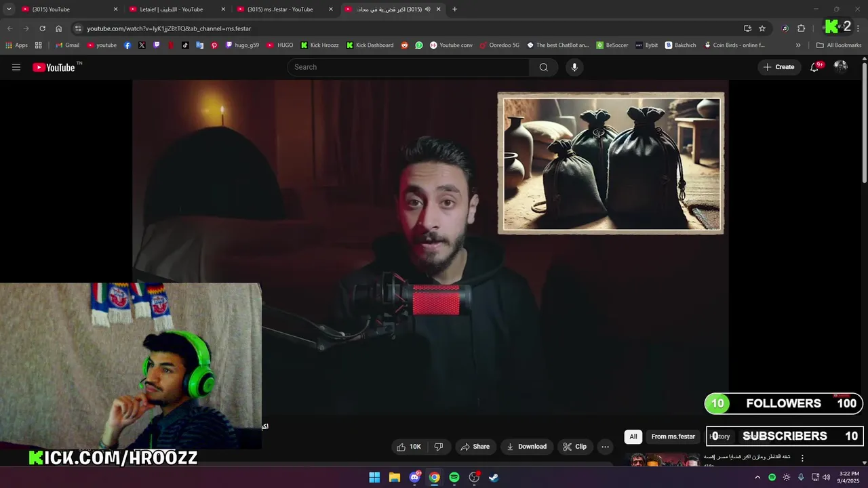Viewport: 868px width, 488px height.
Task: Click the YouTube search magnifier button
Action: (x=543, y=67)
